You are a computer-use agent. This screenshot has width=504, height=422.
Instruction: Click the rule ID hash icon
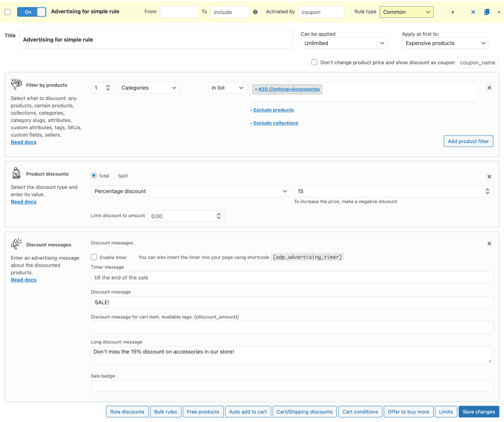click(452, 12)
